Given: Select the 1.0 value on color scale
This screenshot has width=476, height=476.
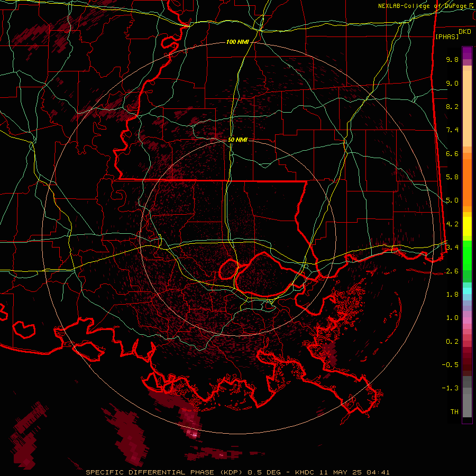Looking at the screenshot, I should click(452, 318).
